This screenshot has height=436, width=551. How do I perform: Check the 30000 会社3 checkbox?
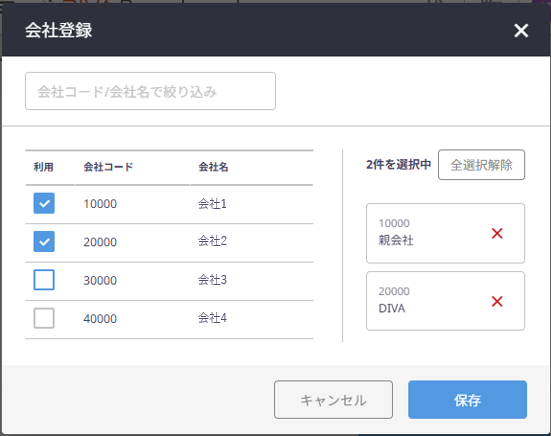[x=44, y=280]
